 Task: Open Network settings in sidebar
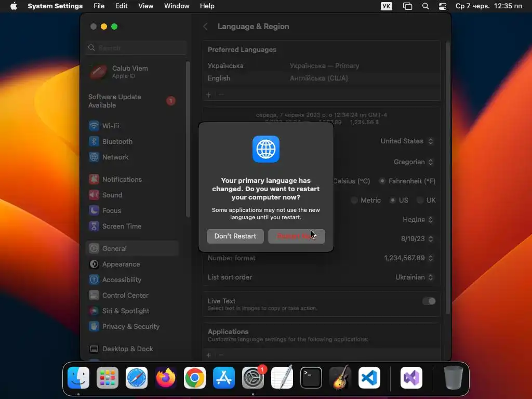[x=132, y=157]
